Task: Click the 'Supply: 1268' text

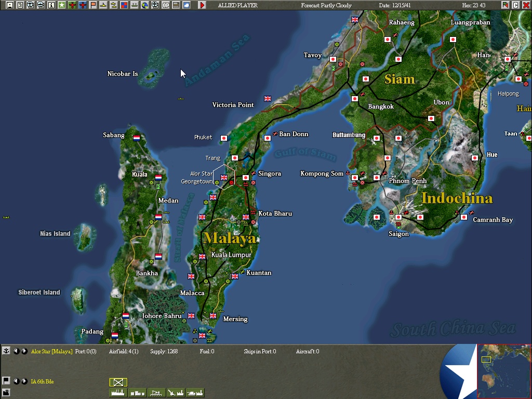Action: point(164,351)
